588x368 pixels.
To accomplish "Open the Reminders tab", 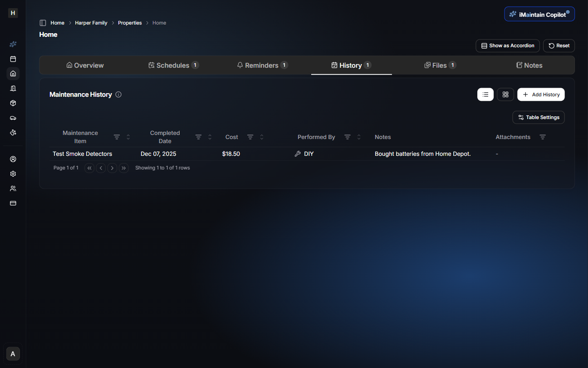I will click(262, 65).
